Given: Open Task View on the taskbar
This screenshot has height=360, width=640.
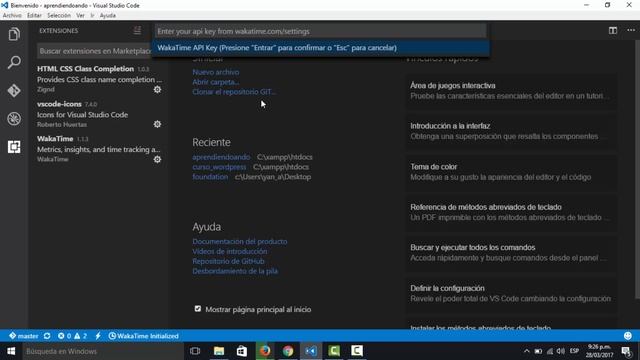Looking at the screenshot, I should click(195, 351).
